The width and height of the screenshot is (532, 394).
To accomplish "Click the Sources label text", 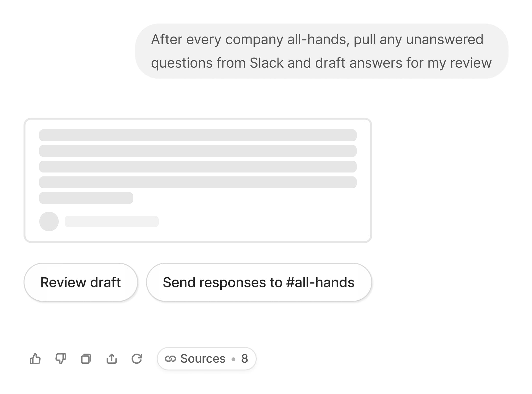I will coord(202,358).
